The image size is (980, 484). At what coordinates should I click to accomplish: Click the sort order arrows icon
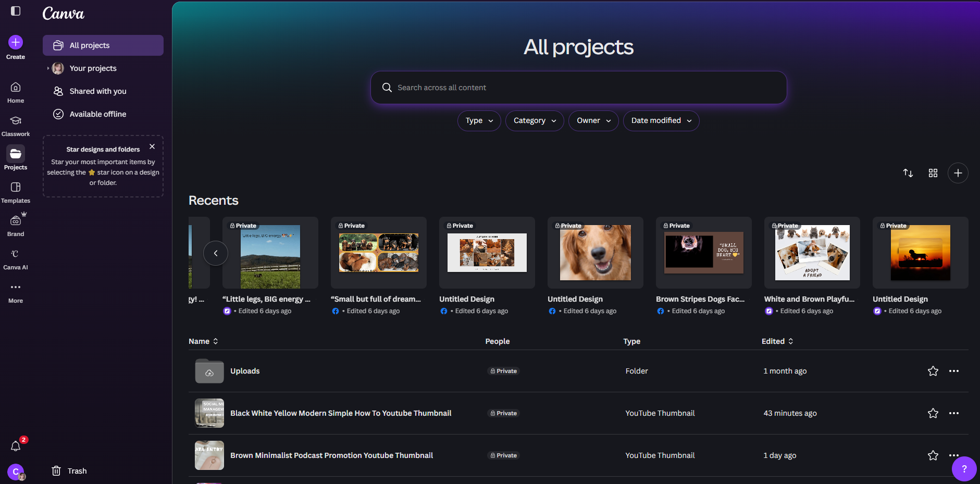908,173
